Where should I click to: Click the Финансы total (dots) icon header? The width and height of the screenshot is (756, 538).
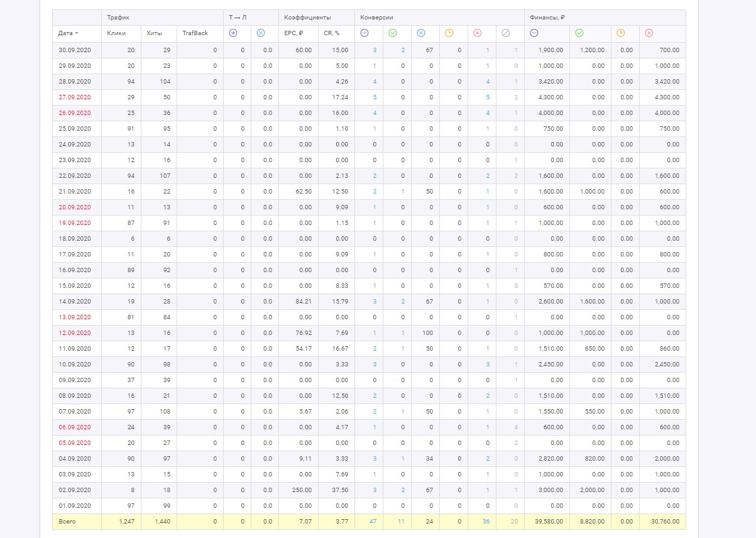click(x=534, y=33)
